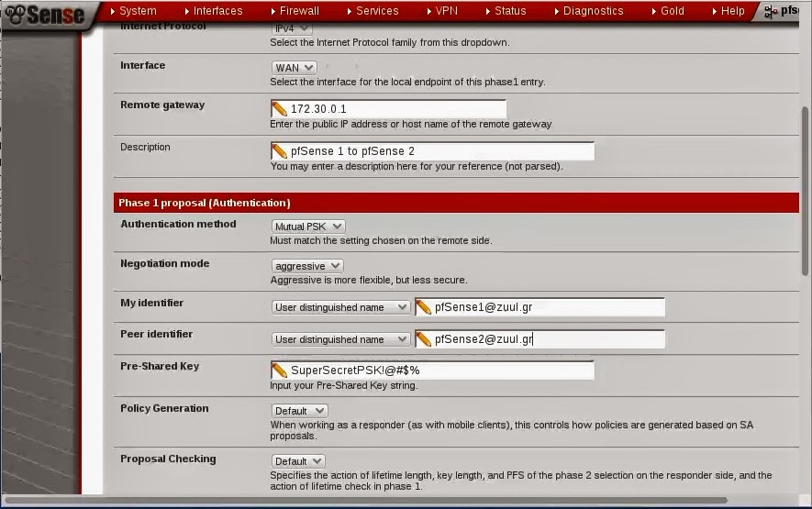Viewport: 812px width, 509px height.
Task: Open the Policy Generation dropdown
Action: pyautogui.click(x=299, y=411)
